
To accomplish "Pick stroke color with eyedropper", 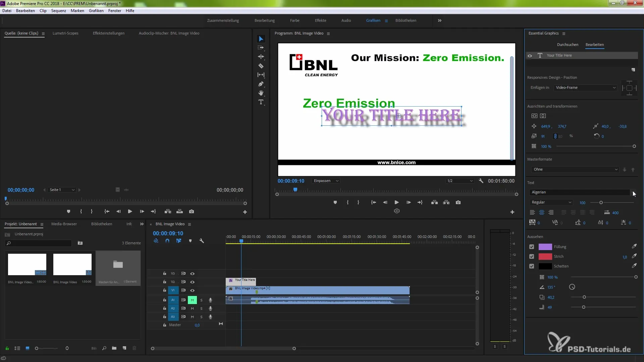I will (634, 256).
